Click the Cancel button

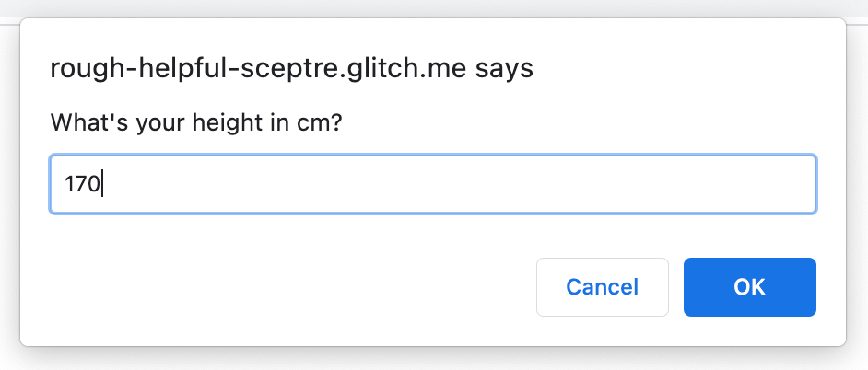[602, 287]
